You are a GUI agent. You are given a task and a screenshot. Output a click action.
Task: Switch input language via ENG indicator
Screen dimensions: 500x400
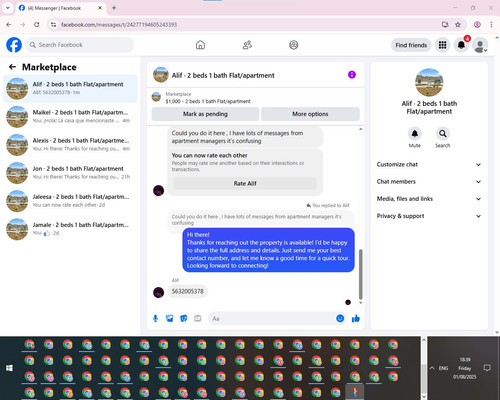(x=443, y=368)
